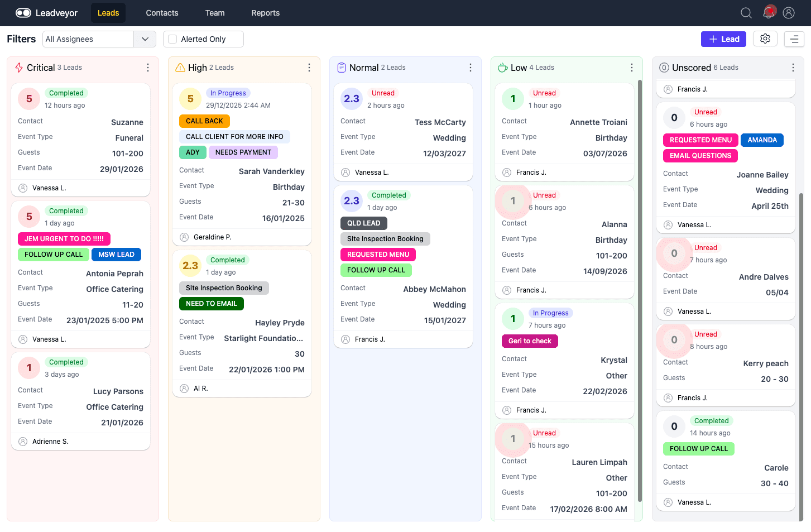Open the Unscored column's kebab menu
811x532 pixels.
[x=793, y=67]
